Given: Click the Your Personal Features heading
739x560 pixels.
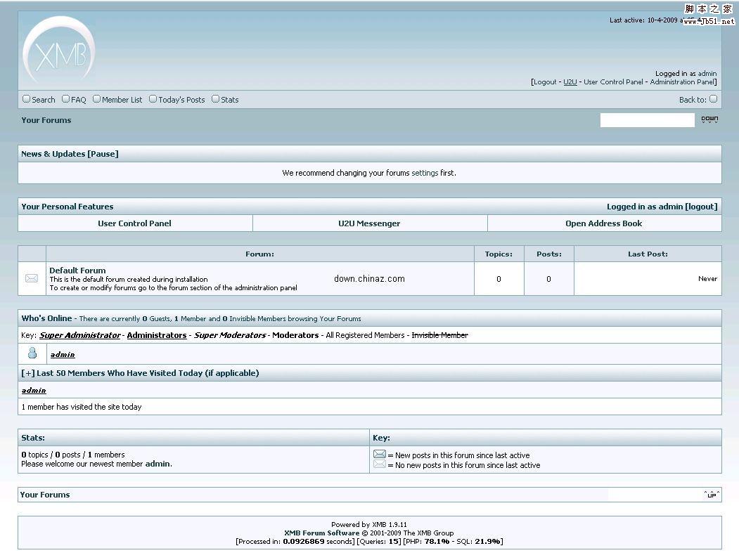Looking at the screenshot, I should coord(68,207).
